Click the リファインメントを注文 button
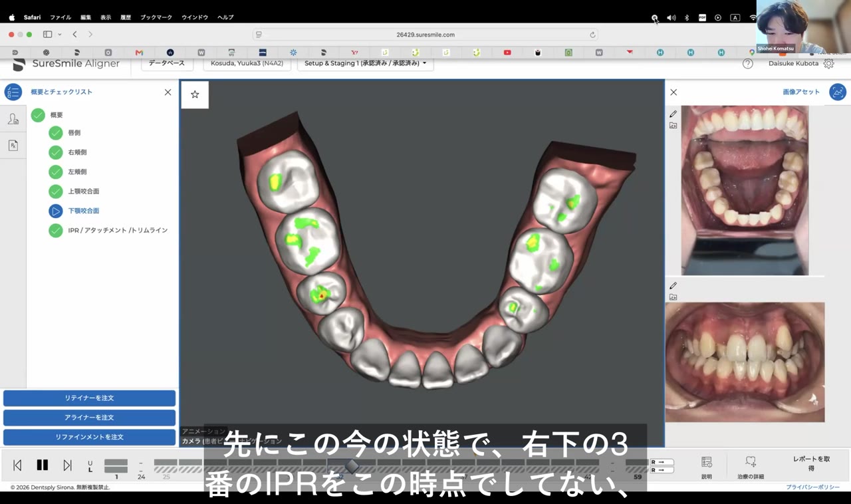 (x=89, y=437)
